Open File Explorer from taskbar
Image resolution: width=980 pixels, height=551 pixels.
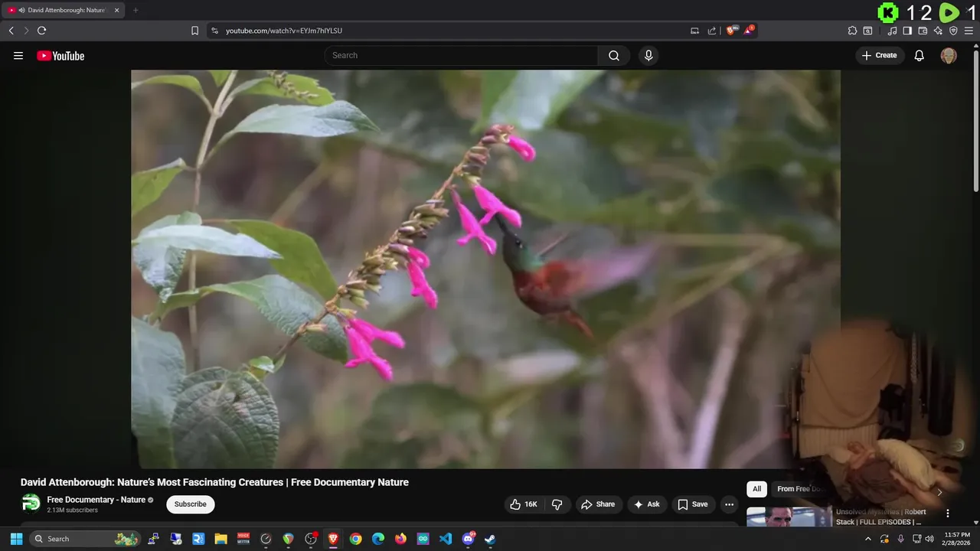(220, 539)
